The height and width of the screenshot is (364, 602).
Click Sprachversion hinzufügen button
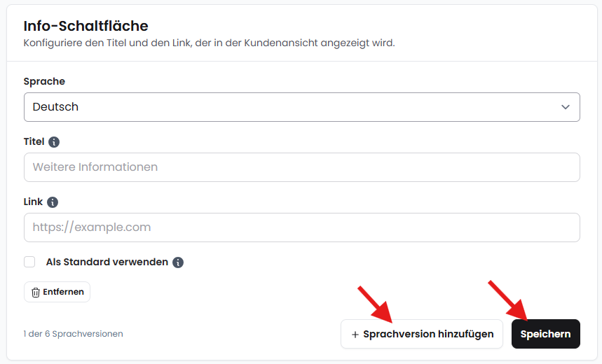(x=422, y=334)
